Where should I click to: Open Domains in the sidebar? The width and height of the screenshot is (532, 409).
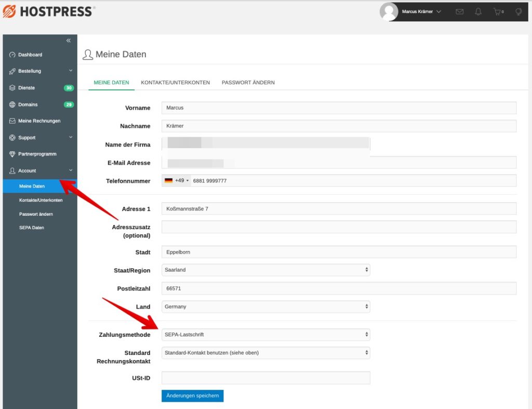coord(28,104)
